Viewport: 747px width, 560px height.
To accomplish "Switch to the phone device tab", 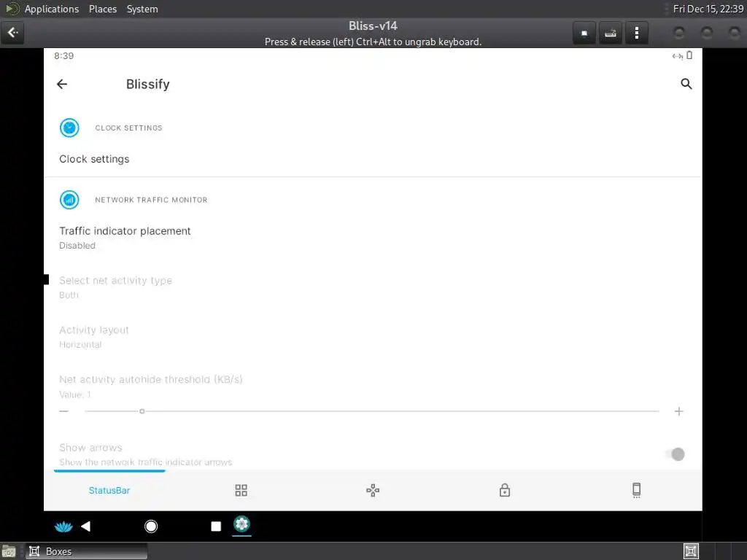I will [x=636, y=490].
